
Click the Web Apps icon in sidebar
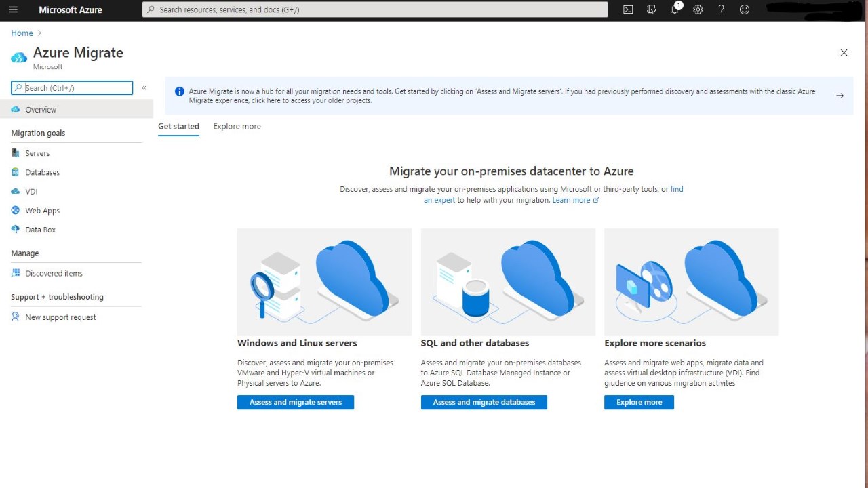pyautogui.click(x=16, y=211)
